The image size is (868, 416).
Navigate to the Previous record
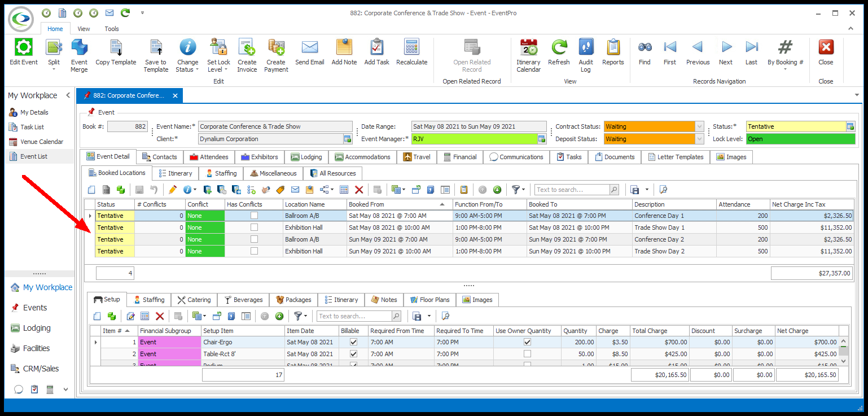click(x=698, y=47)
